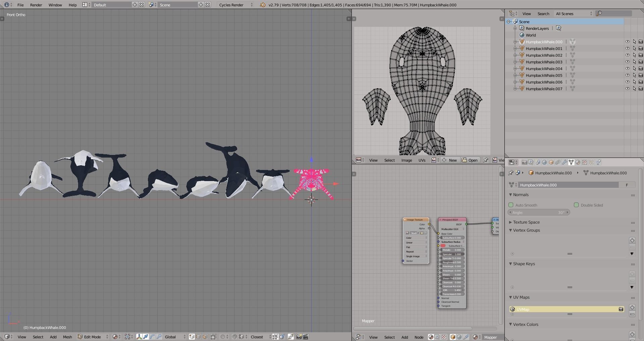This screenshot has width=644, height=341.
Task: Open the Mesh menu in 3D viewport
Action: [x=67, y=337]
